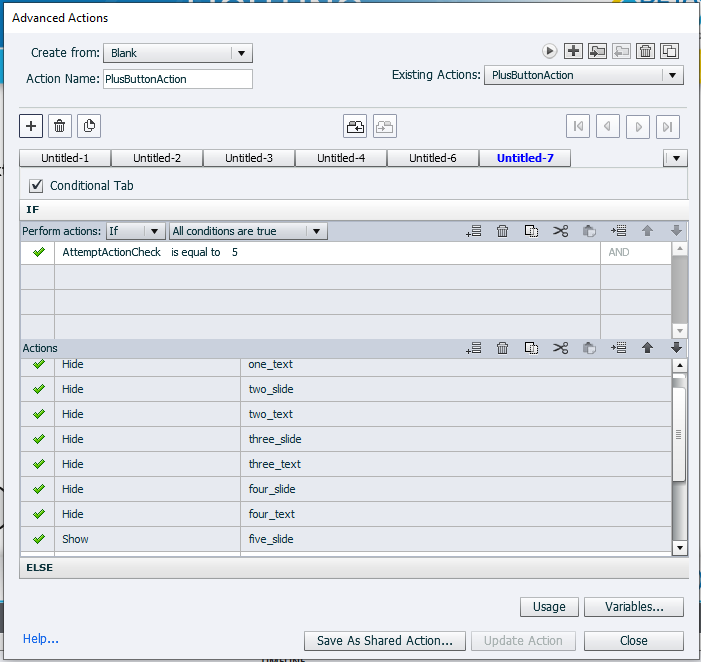The width and height of the screenshot is (701, 662).
Task: Move the selected action down
Action: (x=676, y=348)
